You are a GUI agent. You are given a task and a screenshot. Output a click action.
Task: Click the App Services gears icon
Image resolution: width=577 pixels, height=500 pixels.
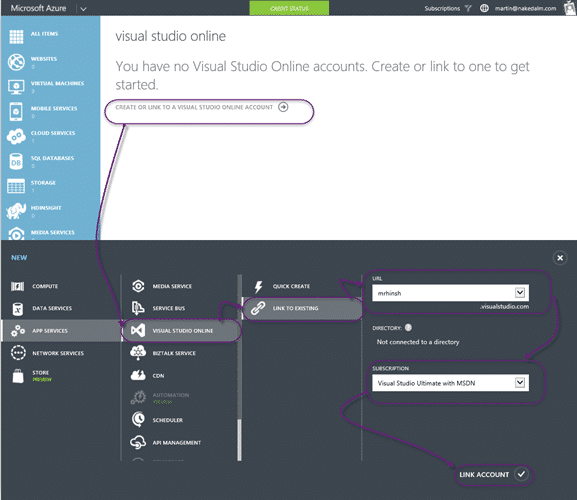18,331
